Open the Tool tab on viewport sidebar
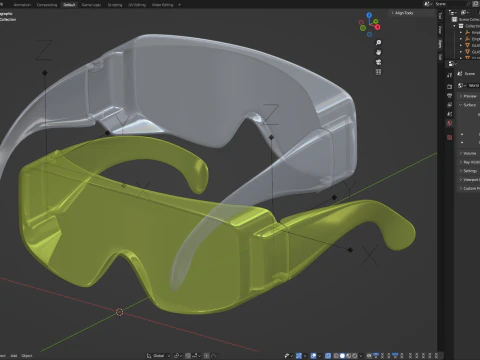The height and width of the screenshot is (360, 480). pos(440,16)
